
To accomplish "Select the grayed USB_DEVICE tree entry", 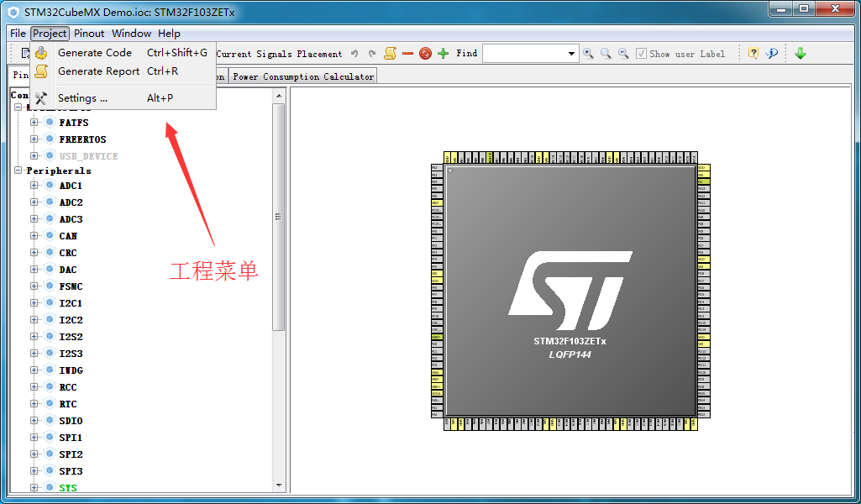I will click(88, 156).
